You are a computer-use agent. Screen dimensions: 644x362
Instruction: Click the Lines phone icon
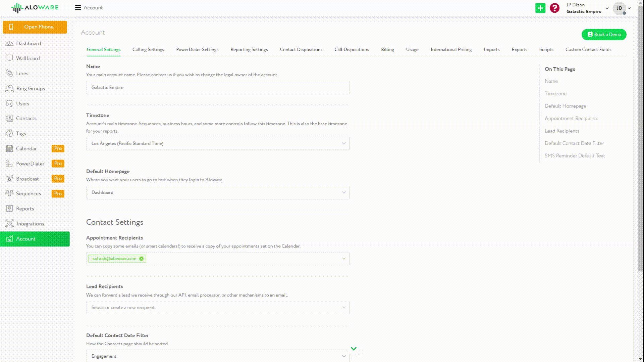(x=9, y=73)
